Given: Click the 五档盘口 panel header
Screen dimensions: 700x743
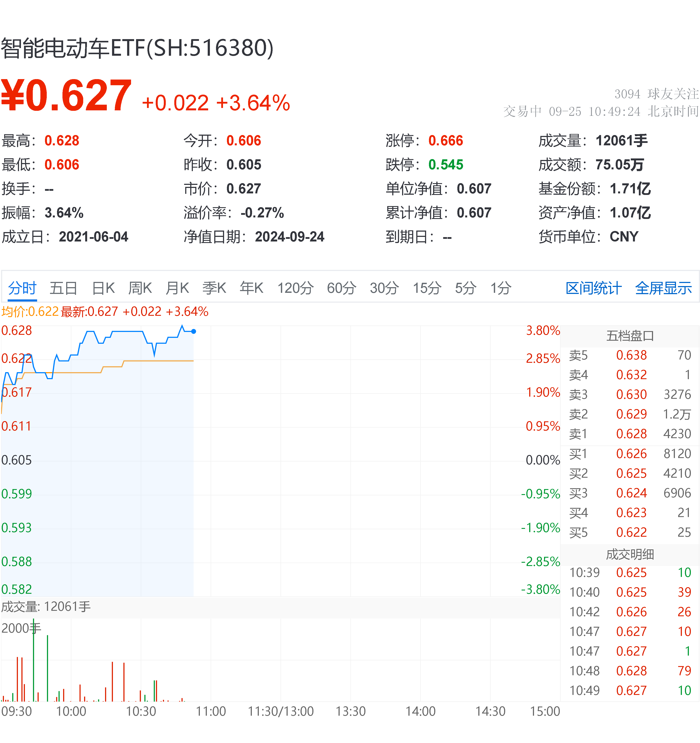Looking at the screenshot, I should [630, 336].
